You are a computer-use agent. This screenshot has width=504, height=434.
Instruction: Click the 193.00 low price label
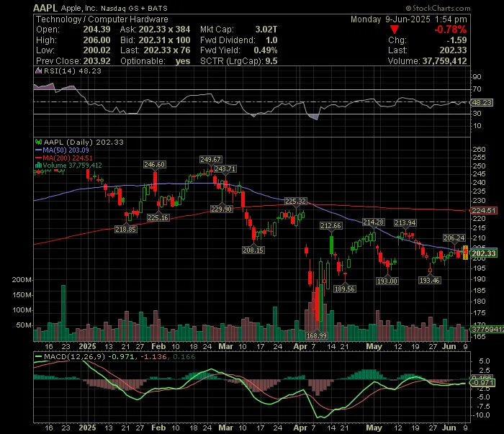pos(387,281)
